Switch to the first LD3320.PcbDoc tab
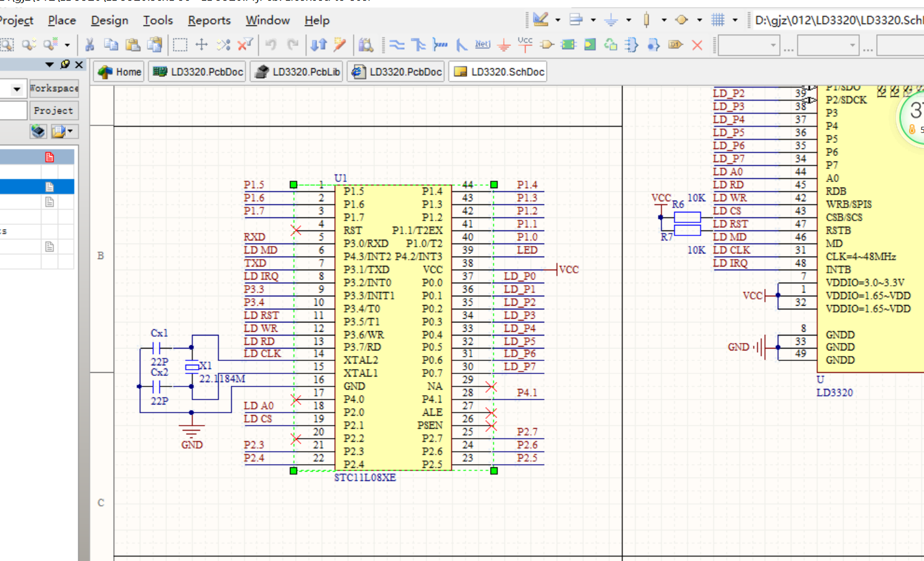The height and width of the screenshot is (561, 924). [197, 71]
